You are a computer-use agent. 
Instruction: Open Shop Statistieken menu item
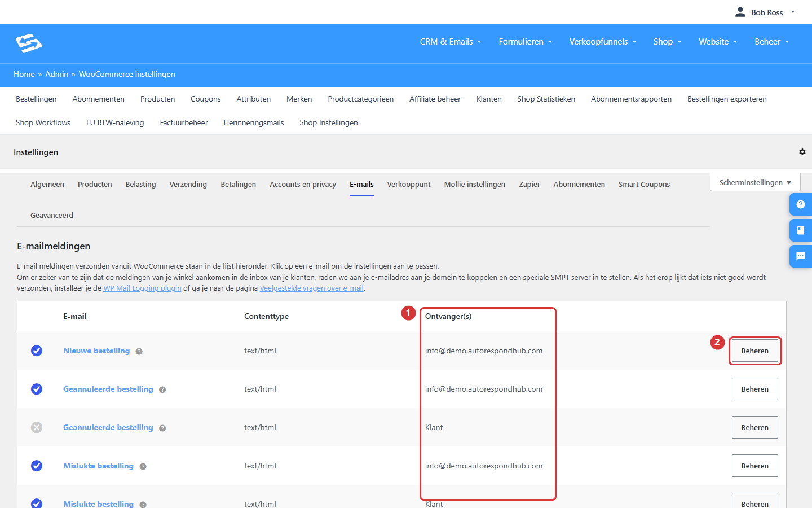pos(546,99)
